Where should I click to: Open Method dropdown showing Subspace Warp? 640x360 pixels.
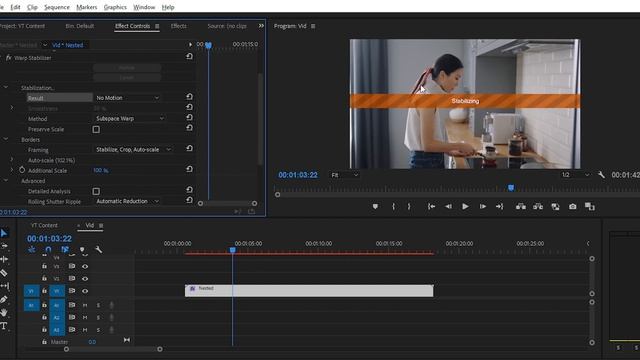pos(129,118)
